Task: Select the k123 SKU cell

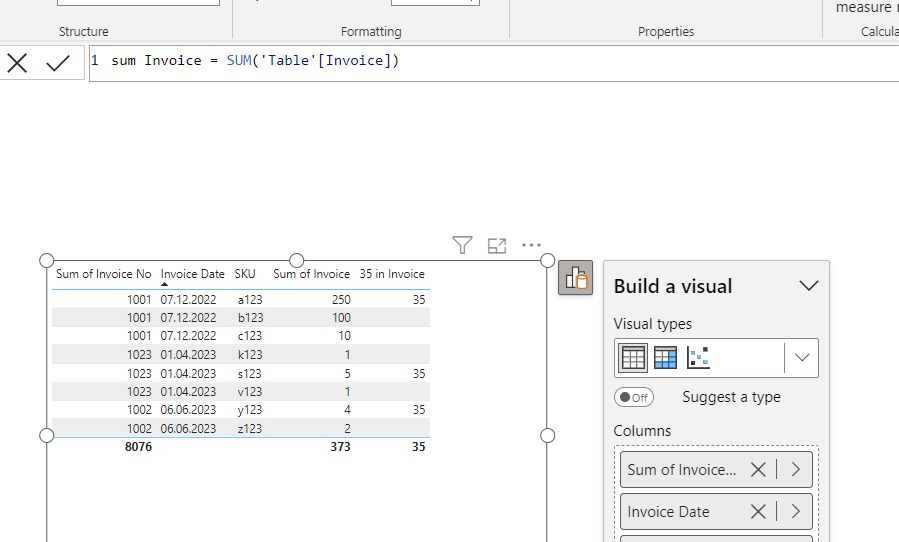Action: 250,354
